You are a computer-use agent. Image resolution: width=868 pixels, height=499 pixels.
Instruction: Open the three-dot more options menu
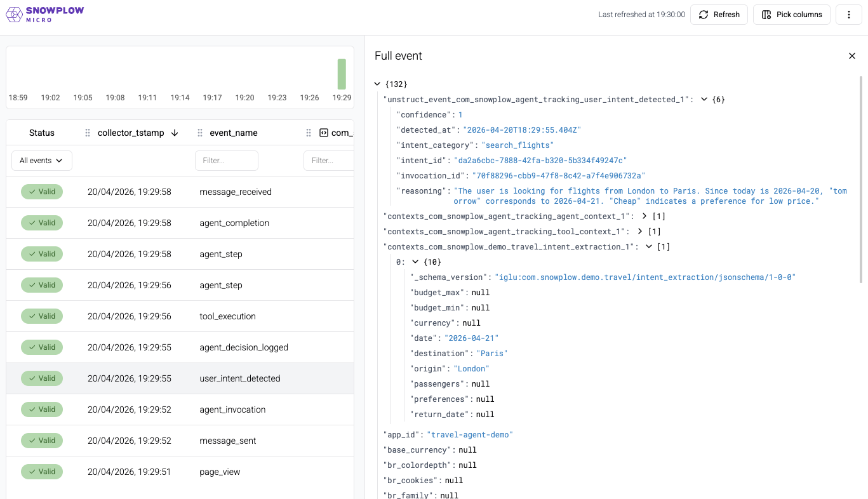(x=849, y=15)
